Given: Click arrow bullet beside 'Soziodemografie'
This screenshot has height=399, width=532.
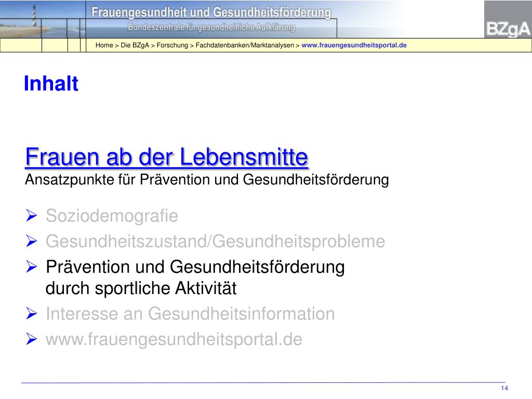Looking at the screenshot, I should (31, 216).
